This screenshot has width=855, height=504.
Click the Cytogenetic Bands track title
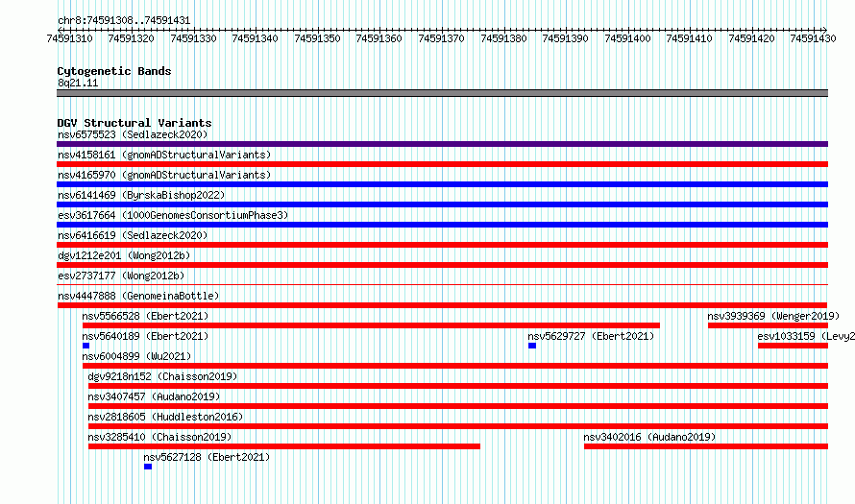[114, 71]
